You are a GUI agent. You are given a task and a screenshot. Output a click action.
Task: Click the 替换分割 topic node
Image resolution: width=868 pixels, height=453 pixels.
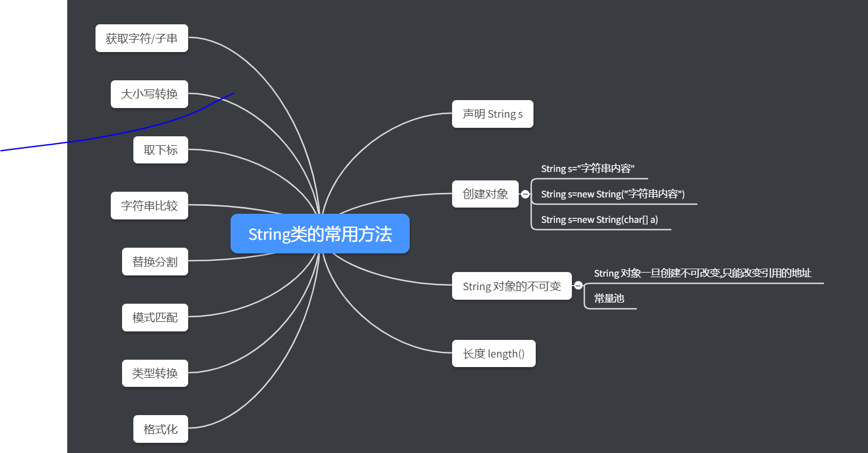(155, 261)
